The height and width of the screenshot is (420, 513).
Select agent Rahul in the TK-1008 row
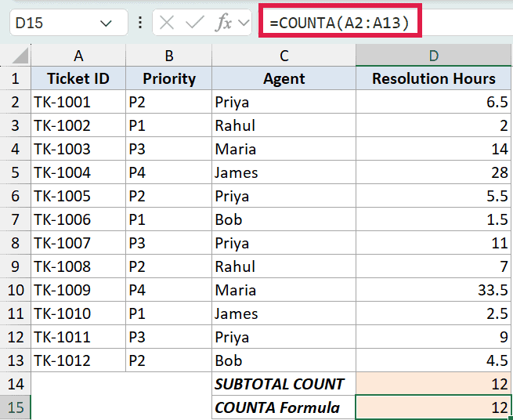[x=284, y=266]
